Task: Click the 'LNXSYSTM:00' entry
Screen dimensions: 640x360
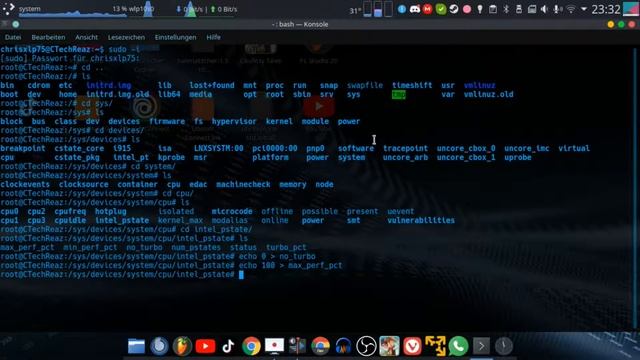Action: point(218,149)
